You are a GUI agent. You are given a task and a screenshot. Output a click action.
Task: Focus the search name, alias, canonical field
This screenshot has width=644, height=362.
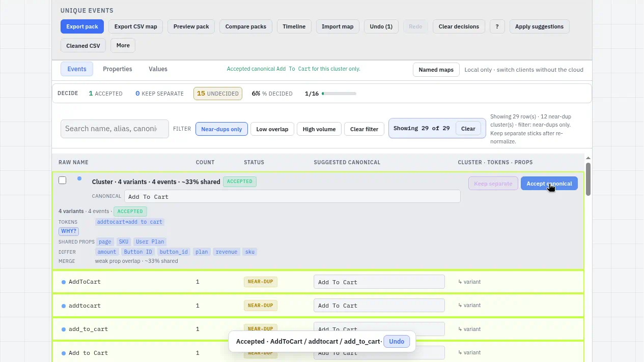click(x=115, y=129)
